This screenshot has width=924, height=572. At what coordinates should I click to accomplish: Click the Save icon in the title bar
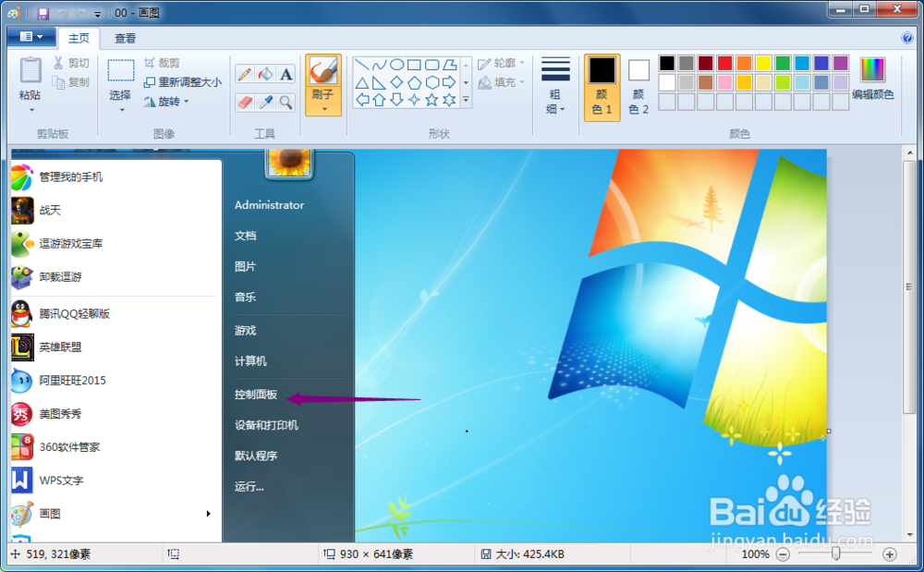point(43,13)
